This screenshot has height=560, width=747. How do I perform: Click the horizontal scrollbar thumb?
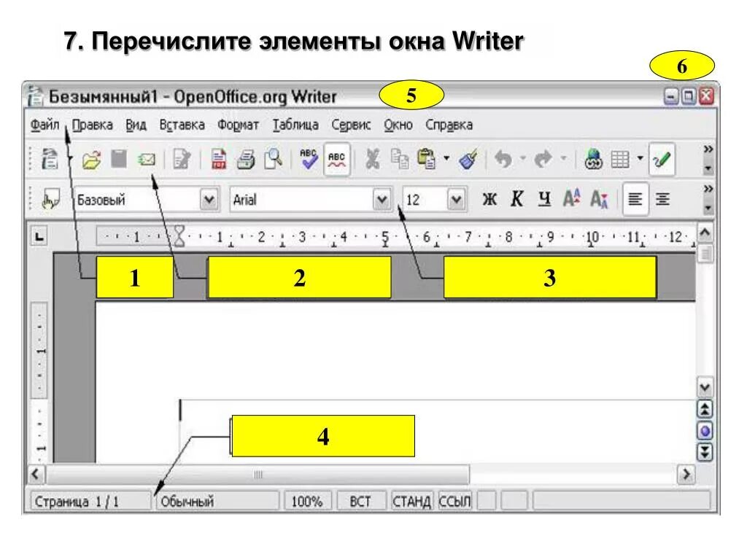pyautogui.click(x=258, y=474)
